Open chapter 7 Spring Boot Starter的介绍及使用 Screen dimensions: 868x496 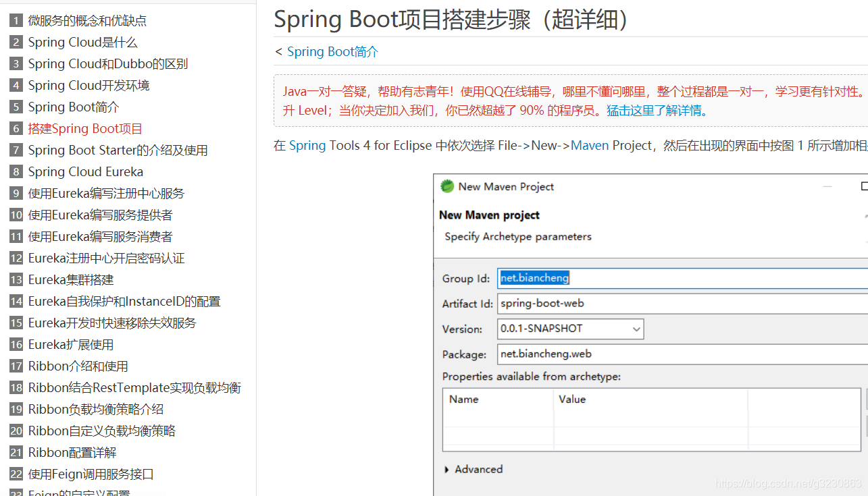pos(118,150)
